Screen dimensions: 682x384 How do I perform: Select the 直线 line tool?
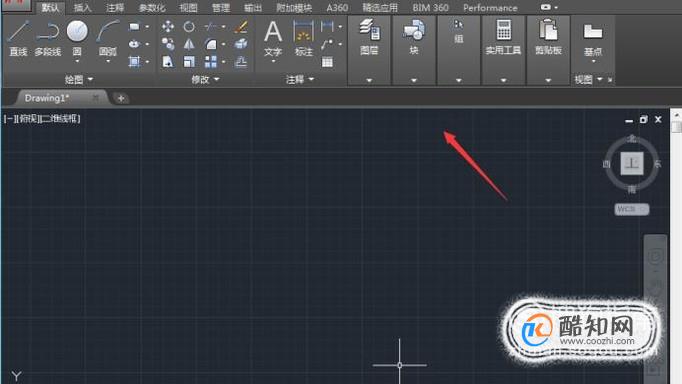18,38
